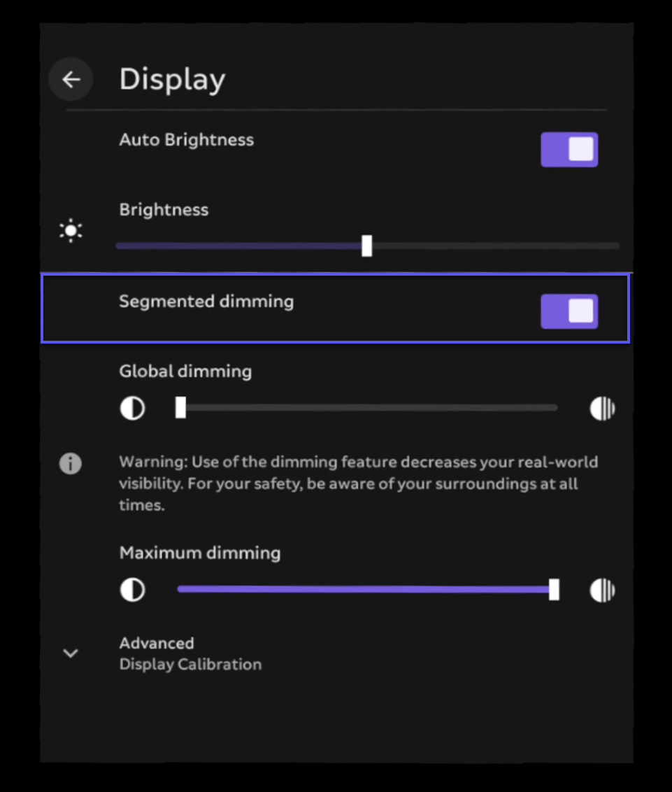This screenshot has width=672, height=792.
Task: Collapse the Advanced options group
Action: click(70, 653)
